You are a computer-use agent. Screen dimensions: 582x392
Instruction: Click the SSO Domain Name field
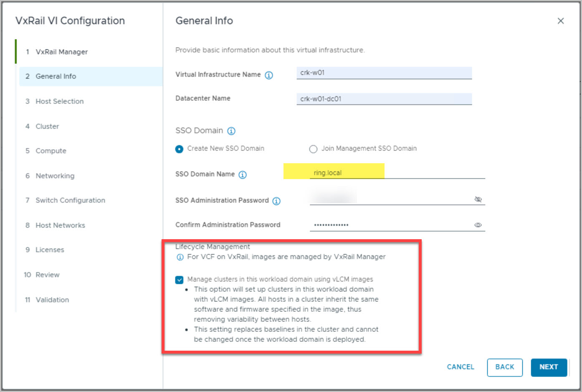397,173
